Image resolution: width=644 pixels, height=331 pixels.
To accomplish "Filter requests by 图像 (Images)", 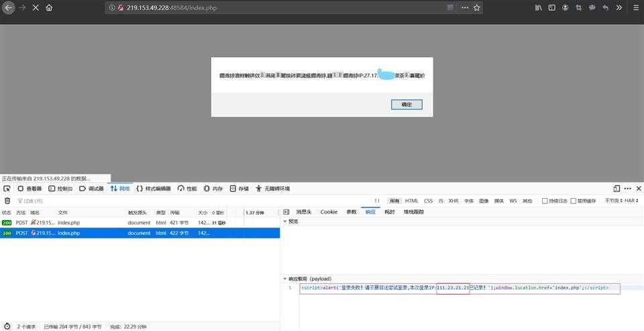I will [x=484, y=201].
